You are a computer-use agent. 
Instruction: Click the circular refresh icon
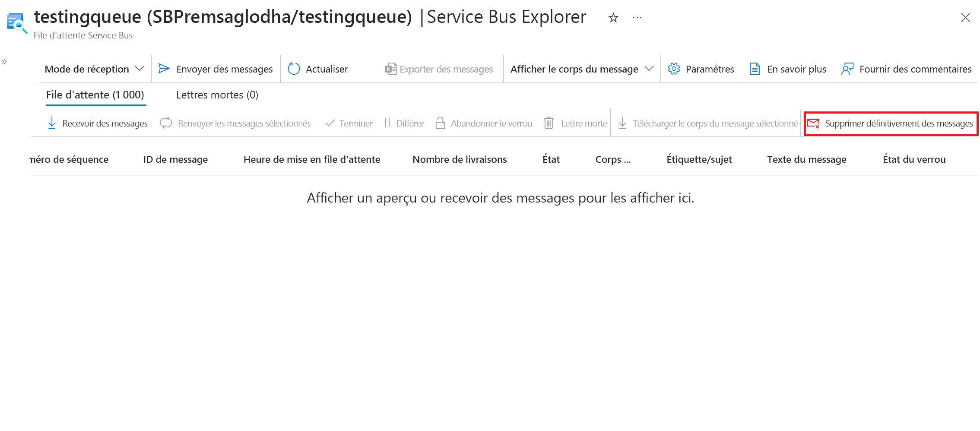pos(294,69)
